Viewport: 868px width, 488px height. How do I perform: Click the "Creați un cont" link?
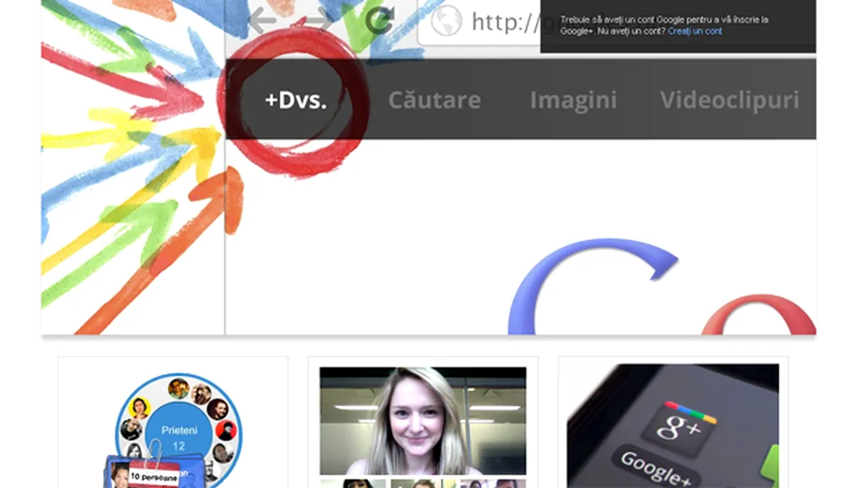click(x=694, y=31)
